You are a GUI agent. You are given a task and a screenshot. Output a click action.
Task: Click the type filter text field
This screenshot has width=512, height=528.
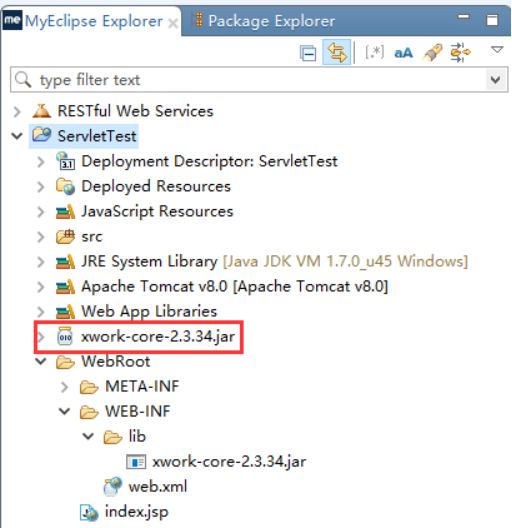248,80
